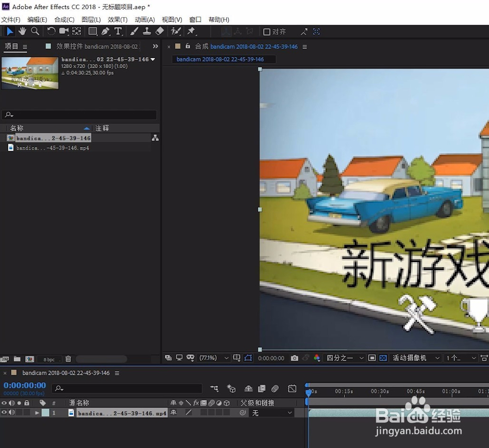Select the Puppet Pin tool
This screenshot has height=448, width=489.
(191, 31)
